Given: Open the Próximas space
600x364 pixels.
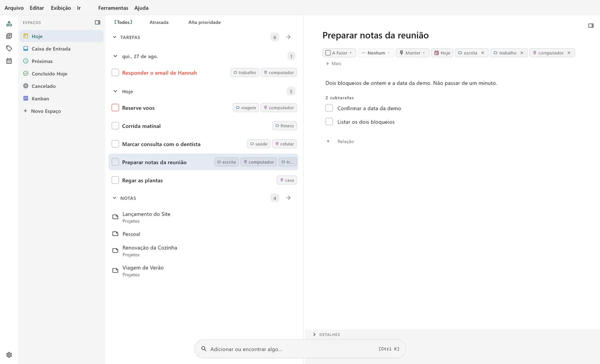Looking at the screenshot, I should click(61, 61).
